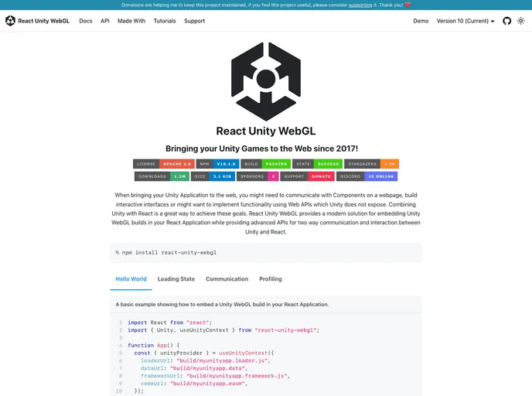Select the Hello World tab
This screenshot has height=396, width=532.
131,279
